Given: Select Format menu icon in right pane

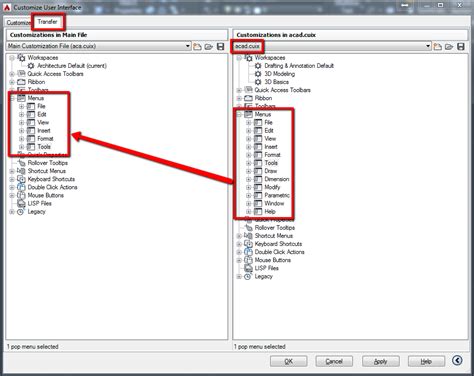Looking at the screenshot, I should (258, 155).
